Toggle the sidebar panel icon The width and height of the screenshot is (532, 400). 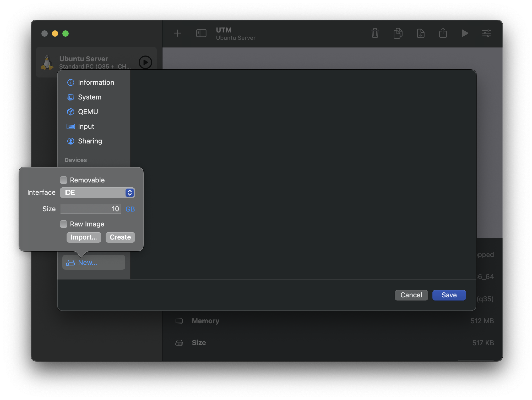click(201, 33)
